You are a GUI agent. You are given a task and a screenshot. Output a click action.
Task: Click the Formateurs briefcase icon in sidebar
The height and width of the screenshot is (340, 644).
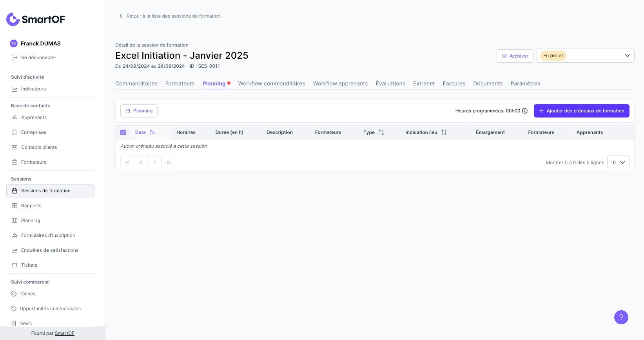[x=15, y=162]
